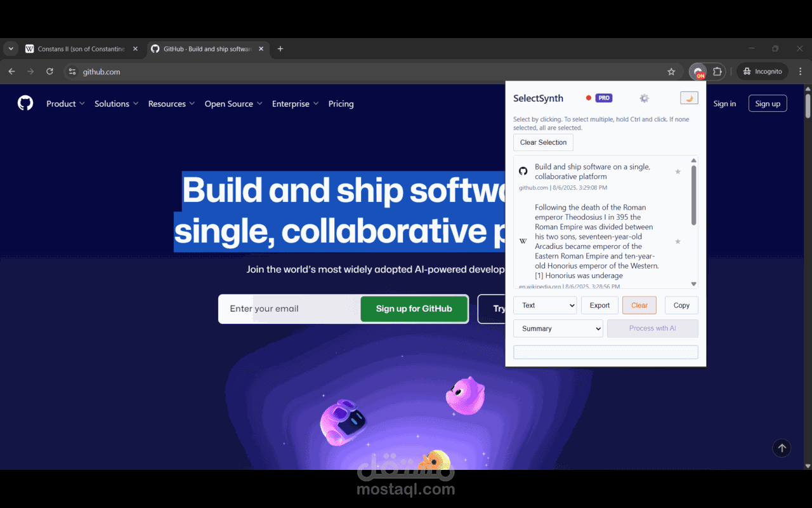This screenshot has width=812, height=508.
Task: Select the 'Build and ship software' snippet text
Action: click(x=592, y=171)
